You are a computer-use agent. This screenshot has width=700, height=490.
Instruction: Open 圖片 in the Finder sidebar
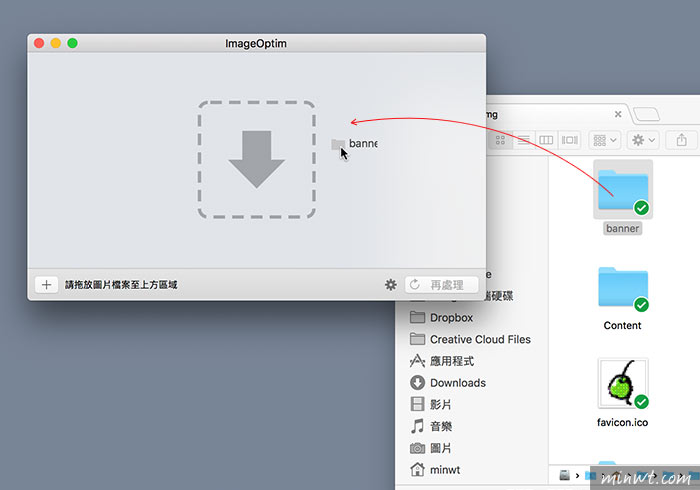pyautogui.click(x=431, y=448)
